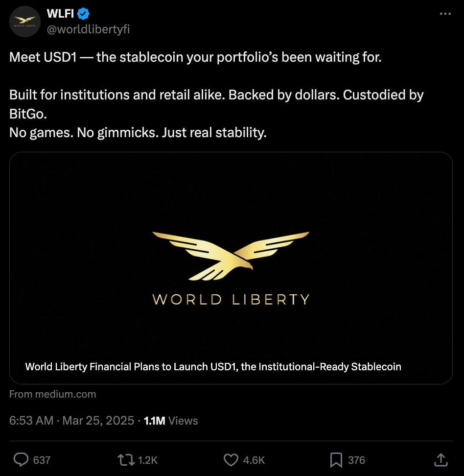Open the 637 replies count

(42, 460)
